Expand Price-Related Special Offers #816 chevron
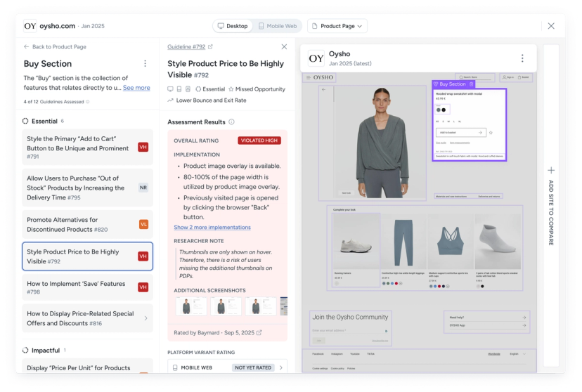Image resolution: width=582 pixels, height=392 pixels. (145, 318)
